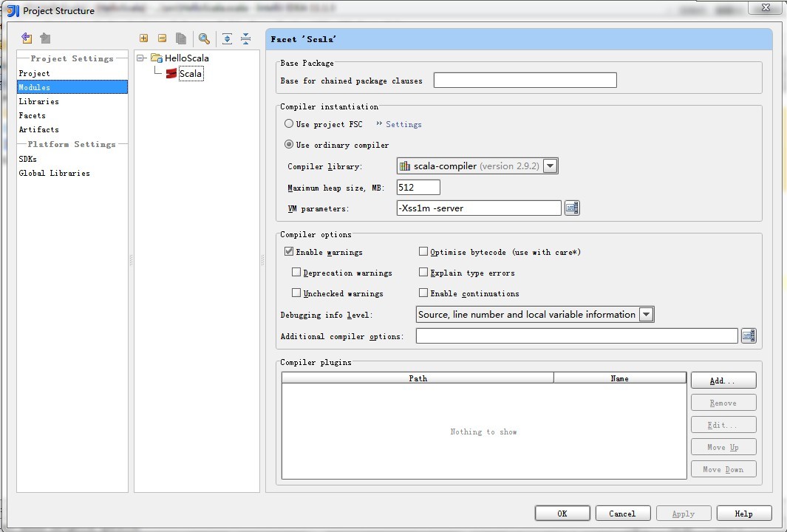Open SDKs platform settings
787x532 pixels.
27,159
